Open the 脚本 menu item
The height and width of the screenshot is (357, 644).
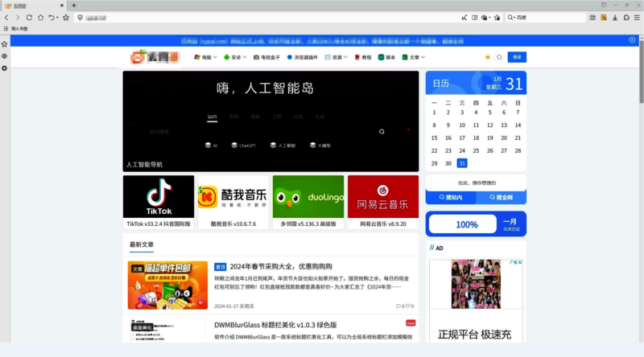click(x=386, y=57)
